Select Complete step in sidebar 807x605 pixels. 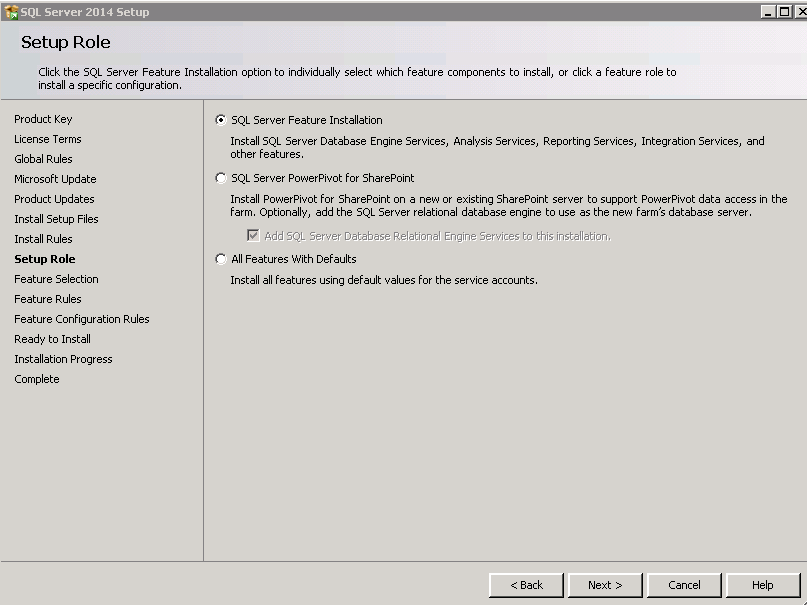37,379
